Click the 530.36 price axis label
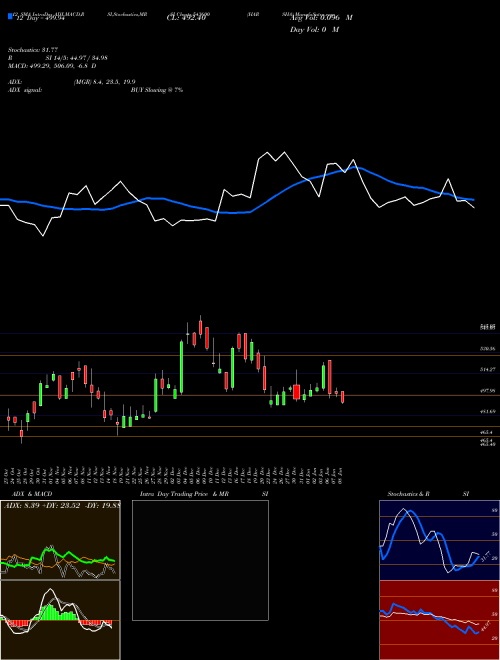 (x=487, y=349)
